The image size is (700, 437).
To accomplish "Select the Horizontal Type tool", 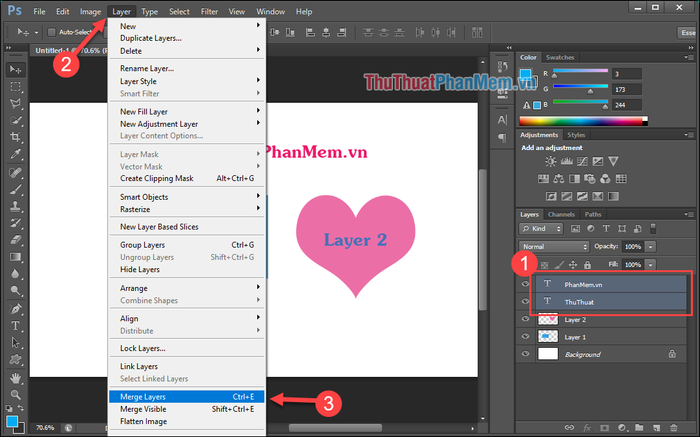I will [16, 326].
